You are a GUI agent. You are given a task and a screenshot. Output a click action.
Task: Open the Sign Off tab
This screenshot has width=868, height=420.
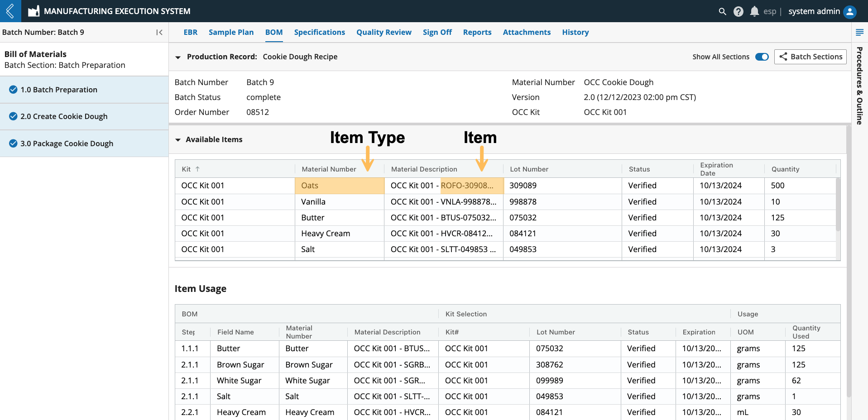(437, 32)
